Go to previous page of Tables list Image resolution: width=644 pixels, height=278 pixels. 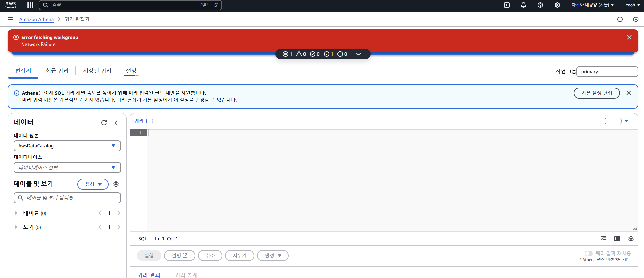tap(100, 213)
